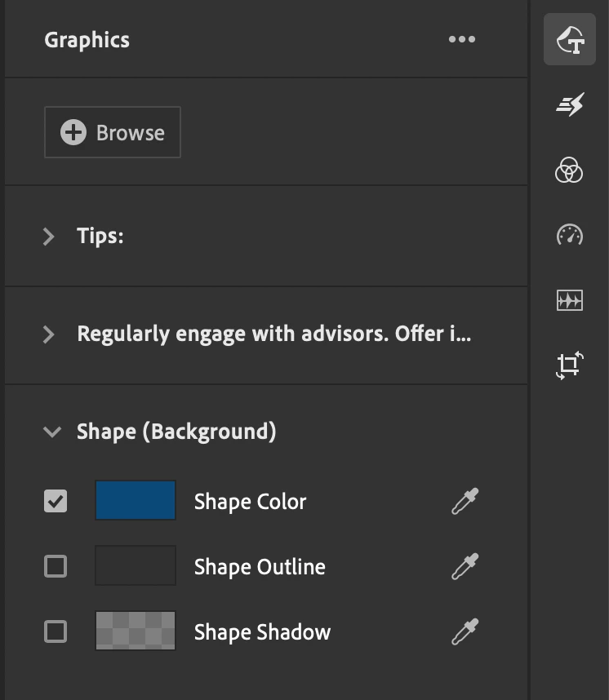Enable the Shape Outline checkbox
The image size is (609, 700).
(x=56, y=566)
